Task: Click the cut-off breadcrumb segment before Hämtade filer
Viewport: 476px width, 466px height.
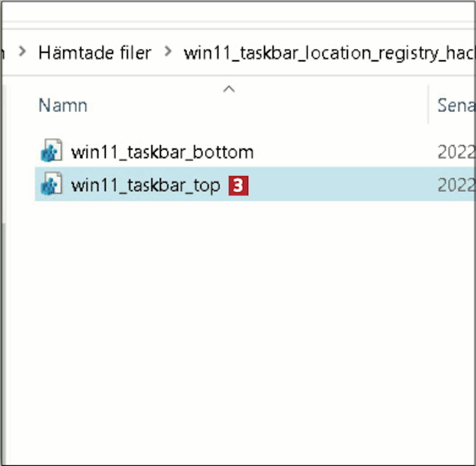Action: tap(3, 53)
